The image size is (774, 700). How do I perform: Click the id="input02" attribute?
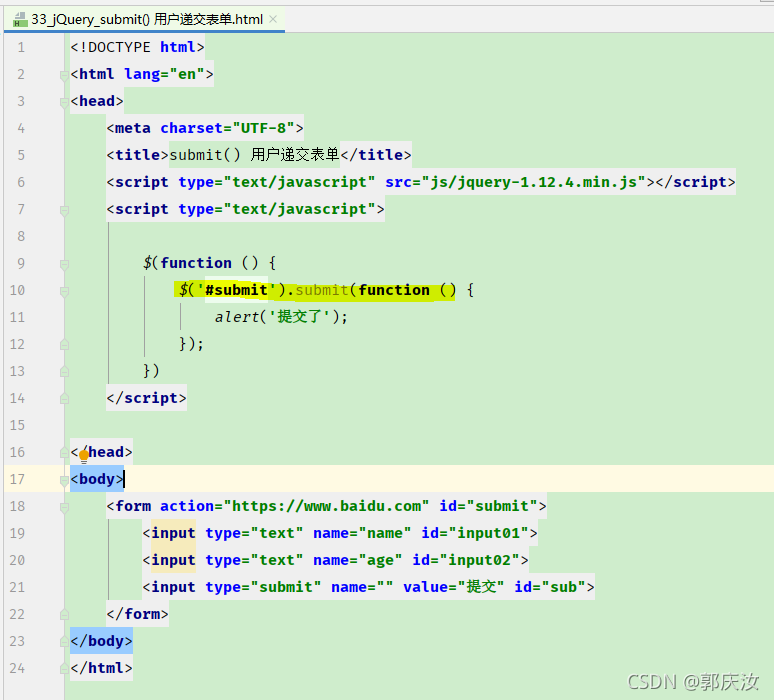point(466,560)
